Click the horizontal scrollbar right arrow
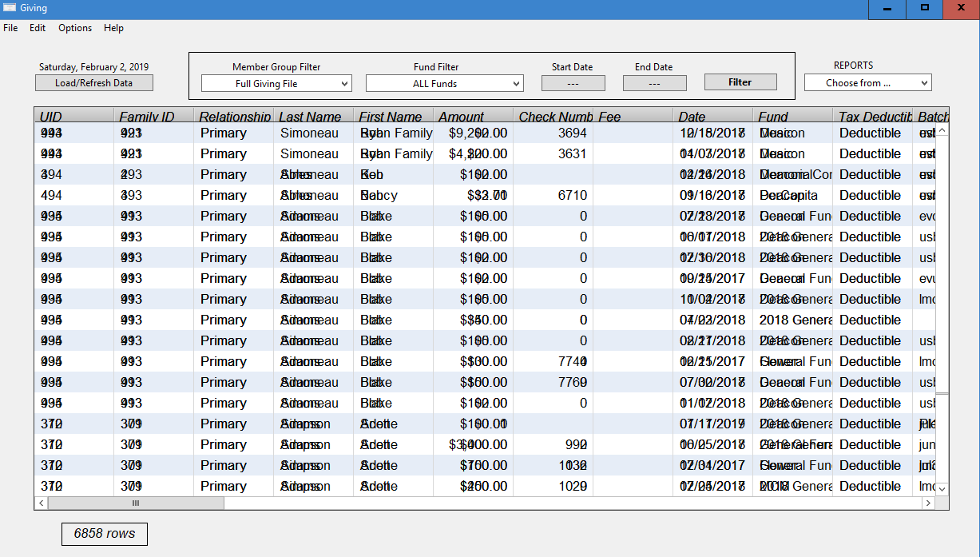 point(928,503)
